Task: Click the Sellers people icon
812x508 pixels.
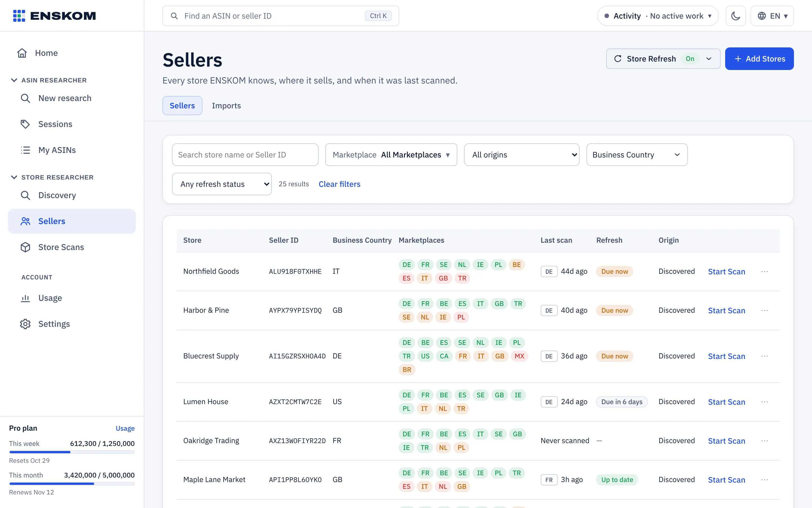Action: [x=25, y=221]
